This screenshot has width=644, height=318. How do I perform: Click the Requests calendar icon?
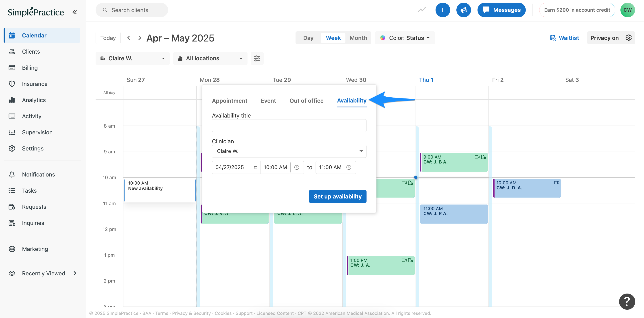pos(12,207)
